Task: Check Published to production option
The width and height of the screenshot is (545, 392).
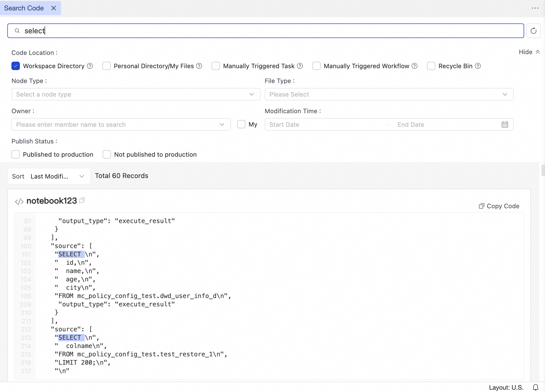Action: tap(16, 154)
